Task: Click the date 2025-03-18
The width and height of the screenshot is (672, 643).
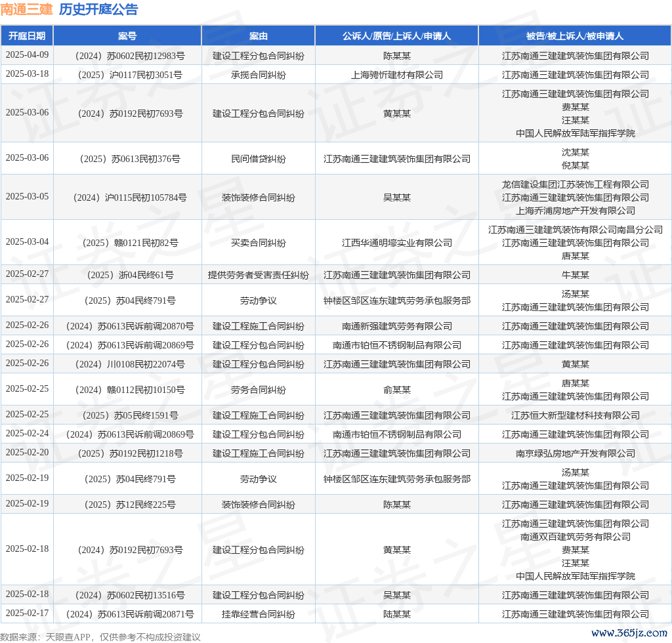Action: (27, 73)
